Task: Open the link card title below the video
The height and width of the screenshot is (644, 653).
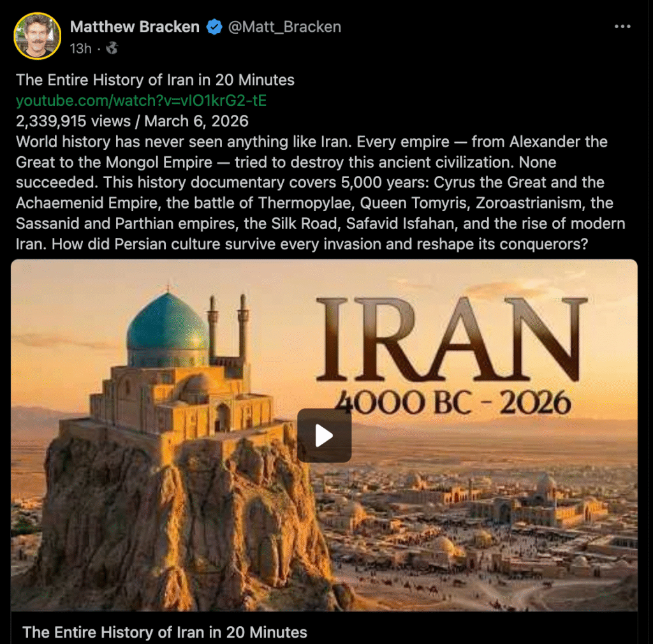Action: pos(165,632)
